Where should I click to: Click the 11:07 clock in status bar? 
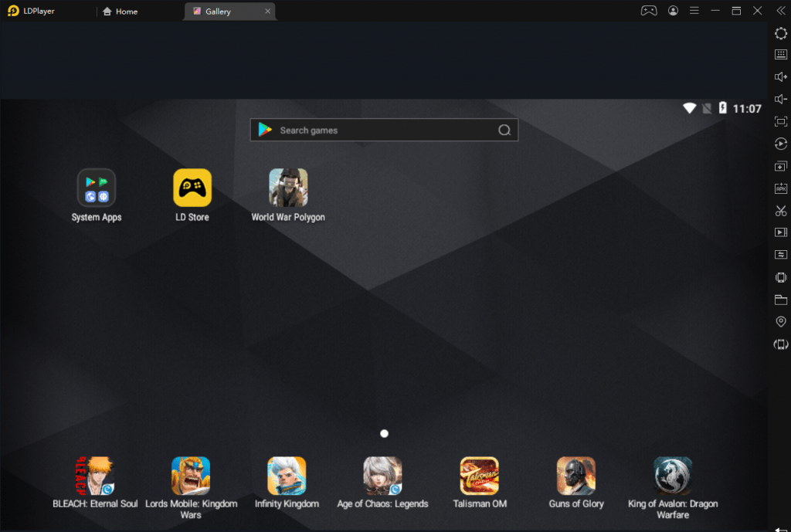747,108
